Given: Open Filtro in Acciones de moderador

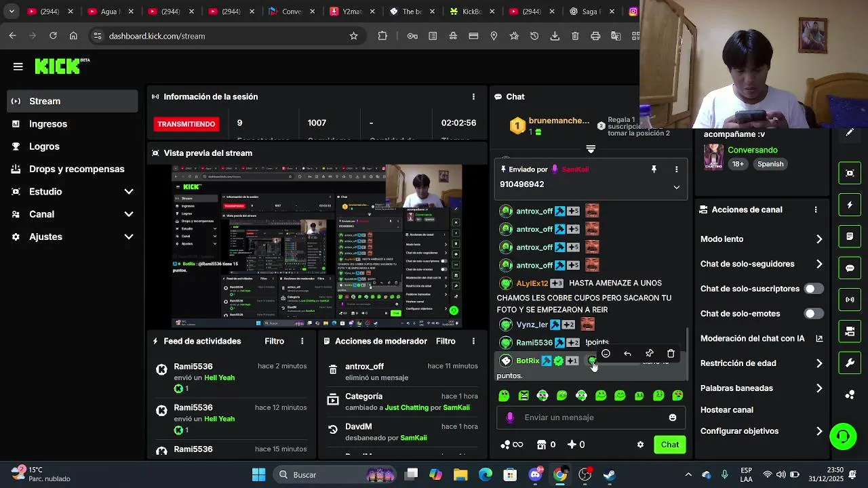Looking at the screenshot, I should click(446, 341).
